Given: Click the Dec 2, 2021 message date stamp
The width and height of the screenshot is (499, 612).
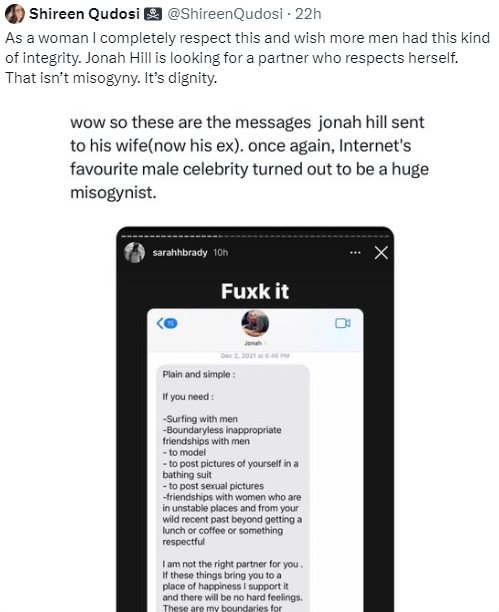Looking at the screenshot, I should (255, 356).
